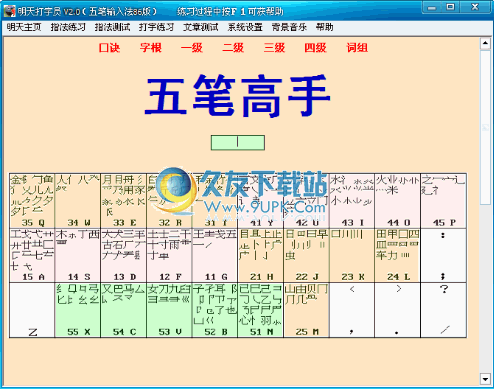Viewport: 494px width, 389px height.
Task: Click the 43 I key cell
Action: pyautogui.click(x=352, y=201)
